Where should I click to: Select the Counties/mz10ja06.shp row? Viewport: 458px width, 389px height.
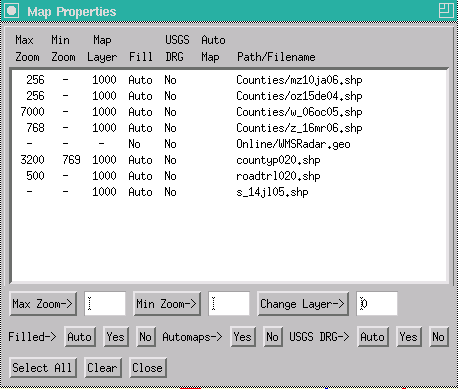pos(229,80)
